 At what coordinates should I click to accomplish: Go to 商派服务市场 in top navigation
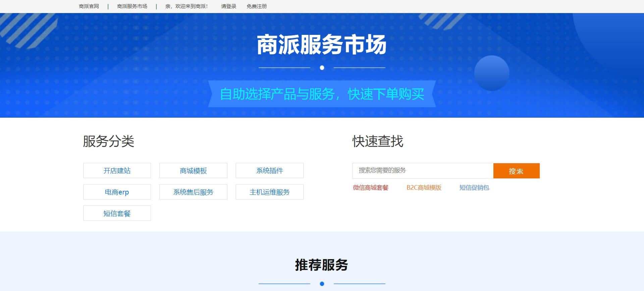(x=132, y=6)
